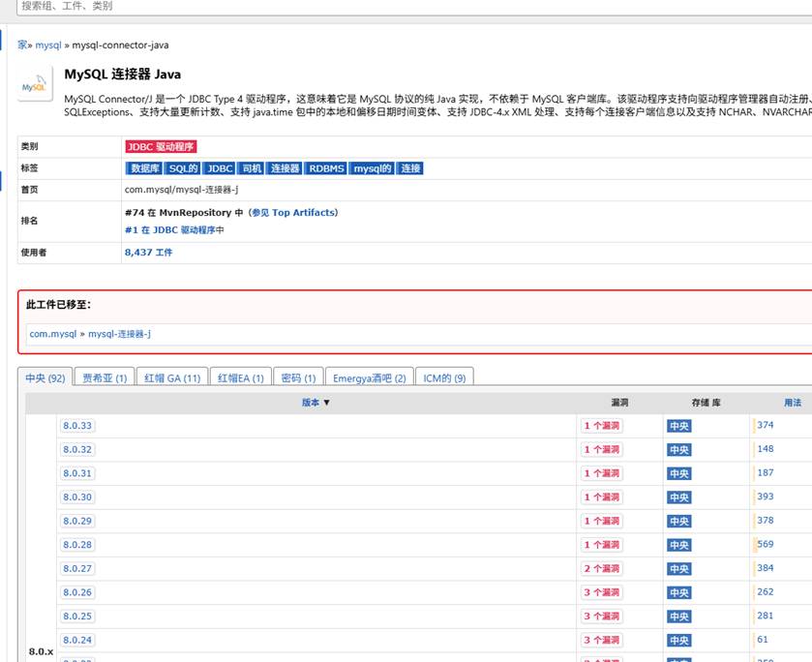This screenshot has width=812, height=662.
Task: Switch to the 密码 (1) tab
Action: 298,377
